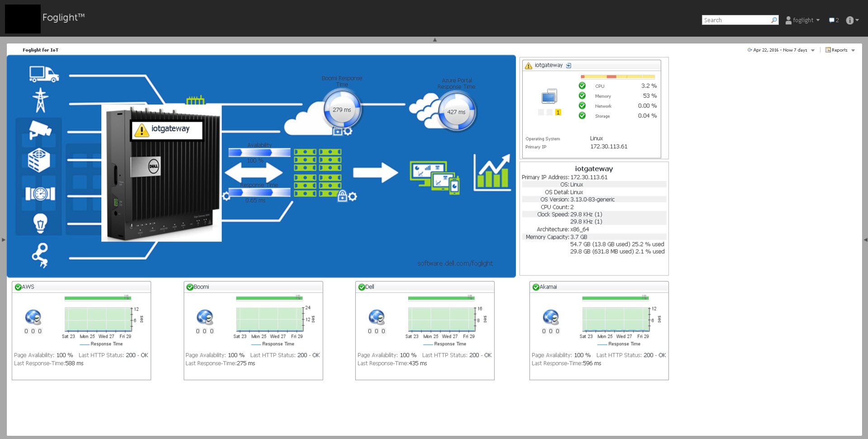Click the gear icon beside Response Time bar
The image size is (868, 439).
click(226, 196)
